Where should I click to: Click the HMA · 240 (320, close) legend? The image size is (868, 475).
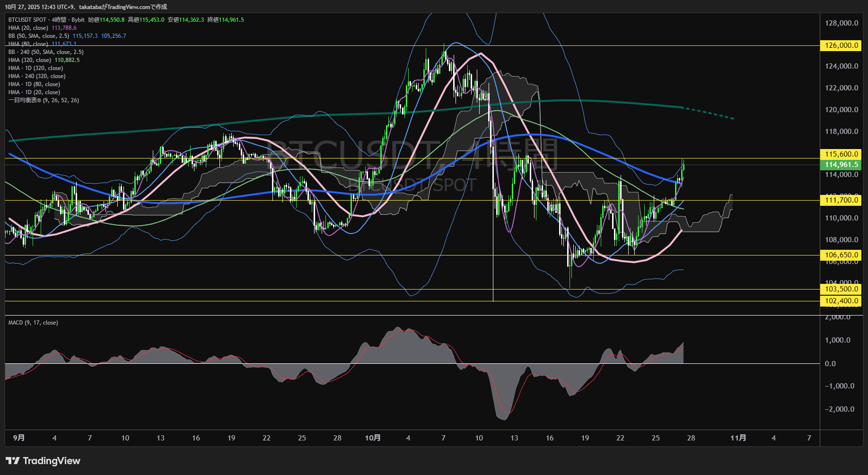pos(37,76)
